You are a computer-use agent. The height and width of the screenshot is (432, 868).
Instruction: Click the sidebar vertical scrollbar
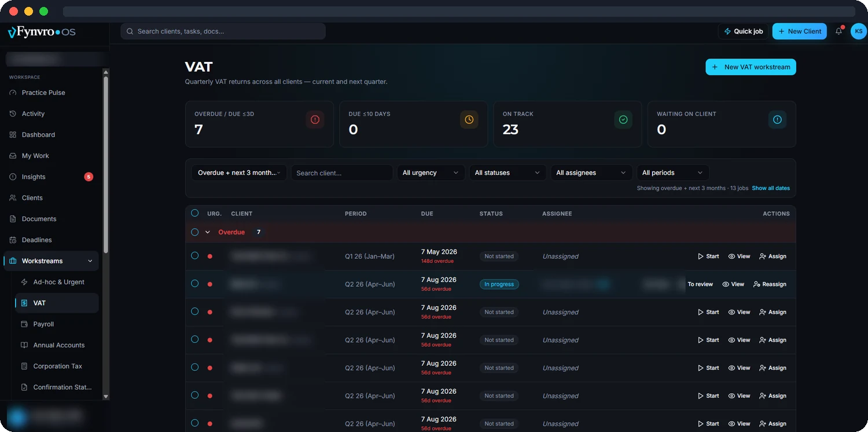(x=106, y=162)
